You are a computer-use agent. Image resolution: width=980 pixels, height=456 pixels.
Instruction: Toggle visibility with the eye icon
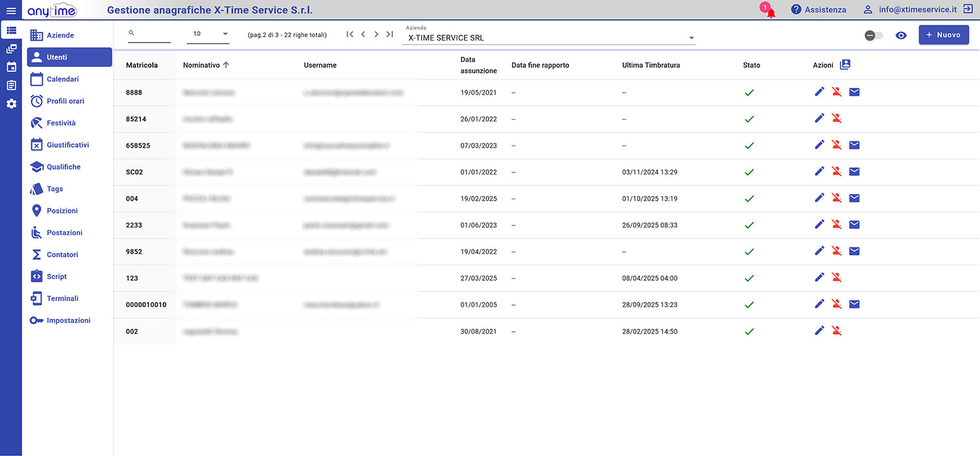tap(901, 35)
